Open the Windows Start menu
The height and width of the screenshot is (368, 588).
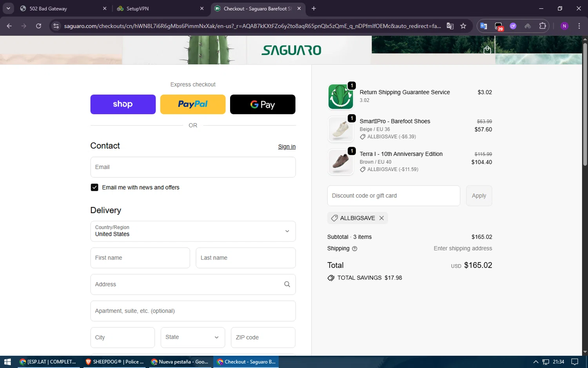tap(7, 362)
